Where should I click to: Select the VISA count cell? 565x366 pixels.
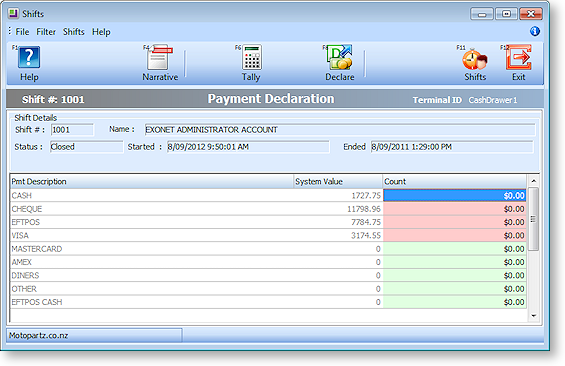coord(454,235)
